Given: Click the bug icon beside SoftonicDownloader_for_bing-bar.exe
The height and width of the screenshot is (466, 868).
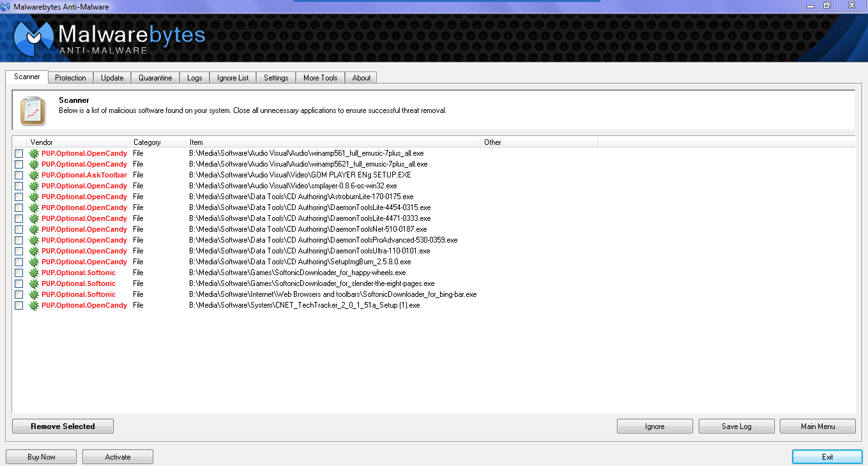Looking at the screenshot, I should coord(34,294).
